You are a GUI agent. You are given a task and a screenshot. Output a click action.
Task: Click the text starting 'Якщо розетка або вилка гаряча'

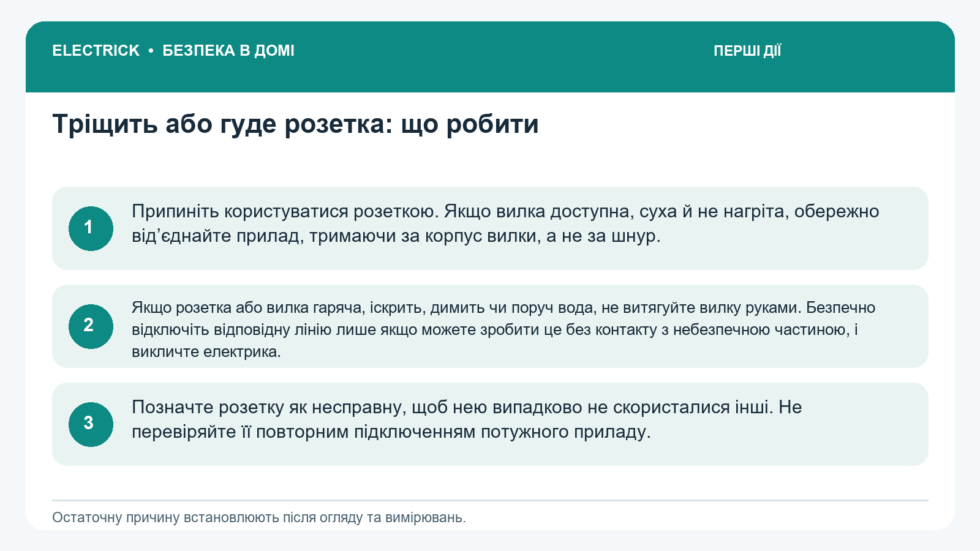(503, 329)
